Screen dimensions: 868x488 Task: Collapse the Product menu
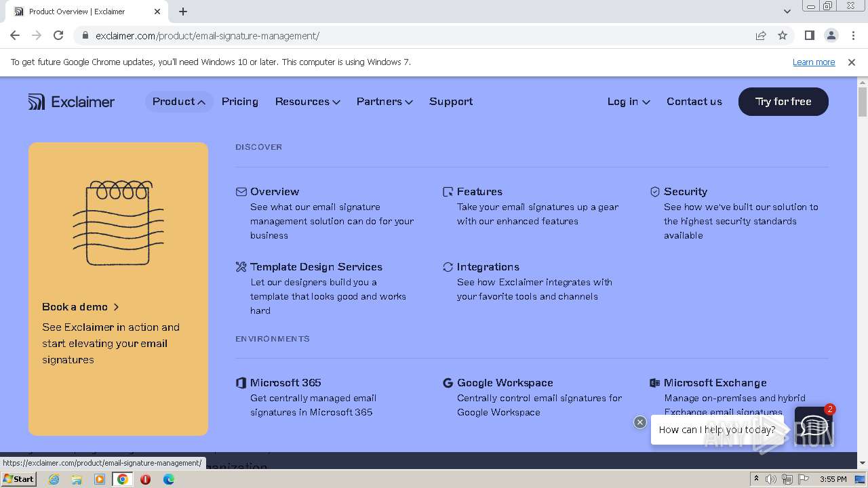[179, 102]
